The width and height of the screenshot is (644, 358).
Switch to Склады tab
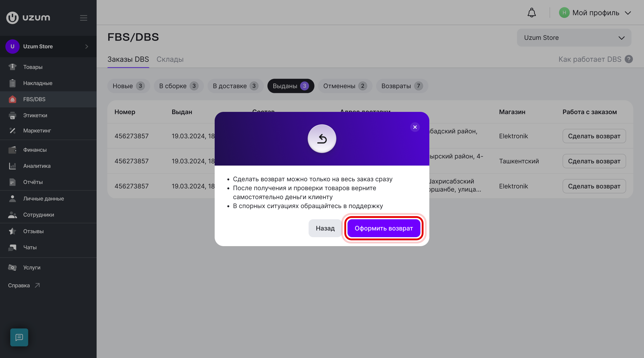[x=170, y=59]
